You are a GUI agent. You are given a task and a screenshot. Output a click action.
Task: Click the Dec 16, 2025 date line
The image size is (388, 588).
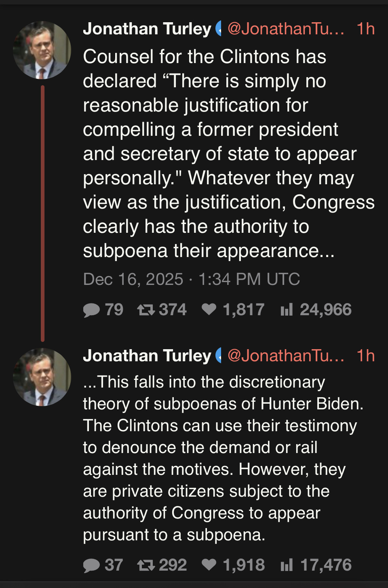click(x=192, y=279)
